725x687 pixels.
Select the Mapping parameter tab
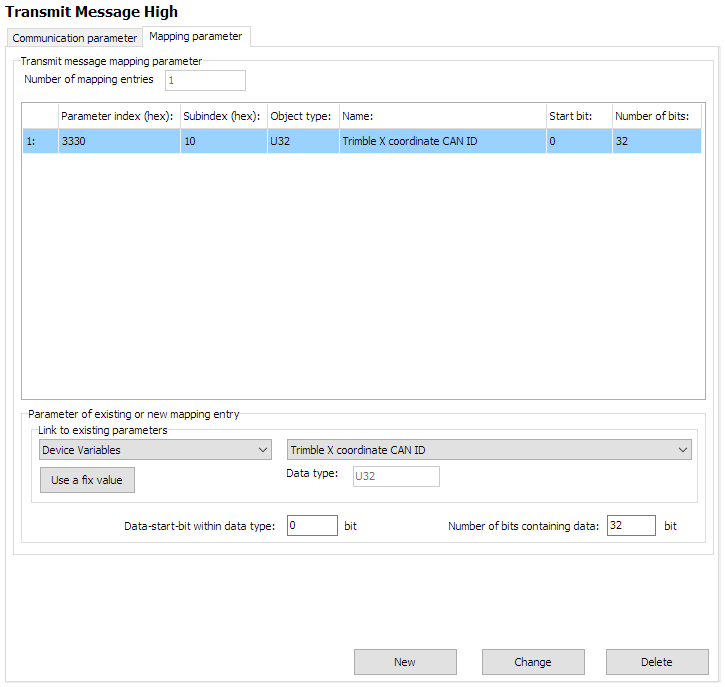coord(195,37)
